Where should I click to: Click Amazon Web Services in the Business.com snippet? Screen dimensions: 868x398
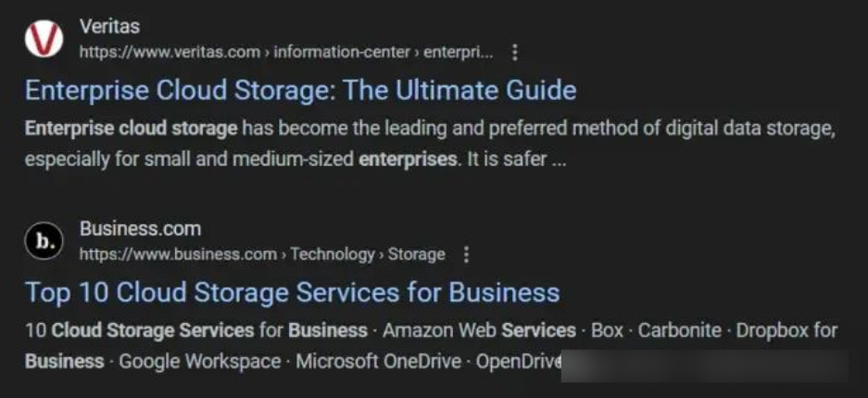click(480, 330)
